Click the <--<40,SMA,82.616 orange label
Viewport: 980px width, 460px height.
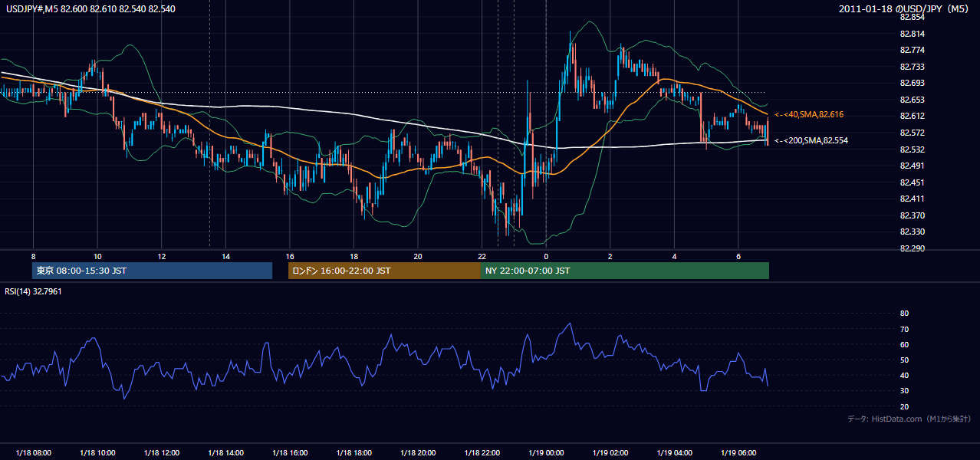coord(809,114)
